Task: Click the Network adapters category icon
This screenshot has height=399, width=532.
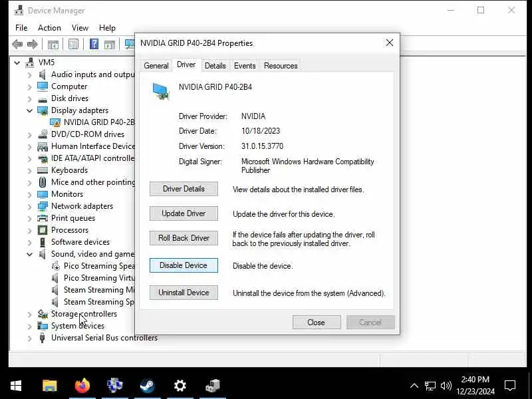Action: [x=43, y=206]
